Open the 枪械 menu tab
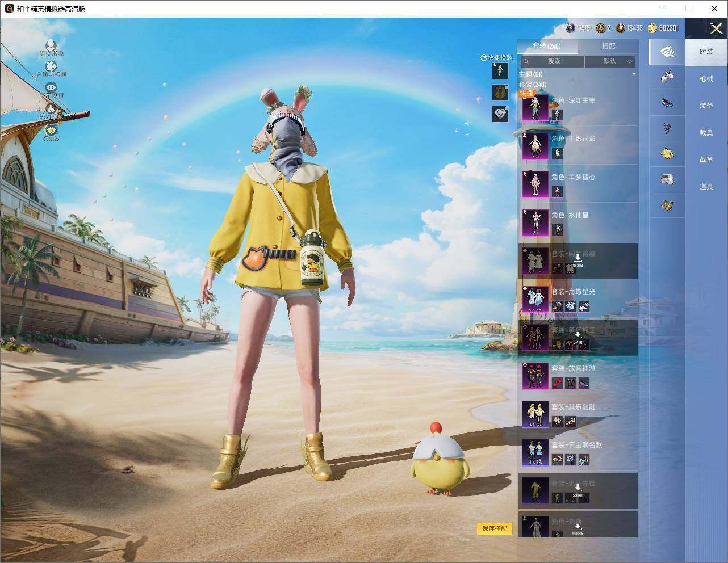 (x=706, y=79)
